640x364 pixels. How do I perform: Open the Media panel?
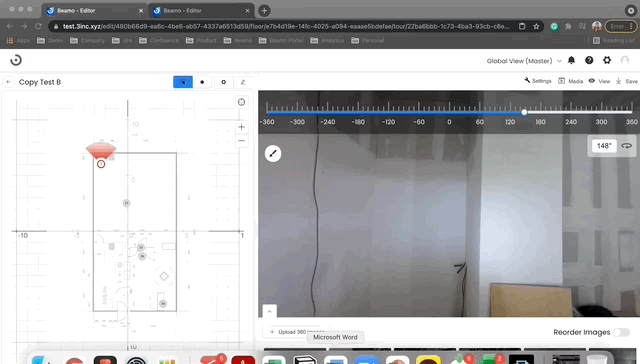[x=571, y=81]
